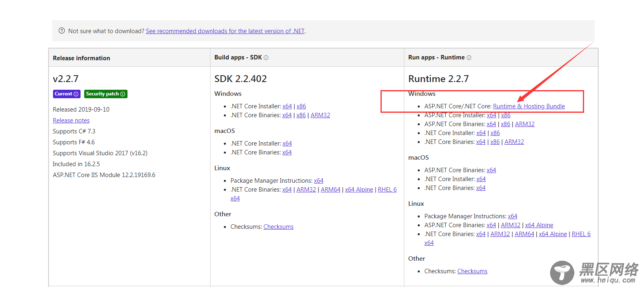Click the 'Supports F# 4.6' text

[x=74, y=142]
